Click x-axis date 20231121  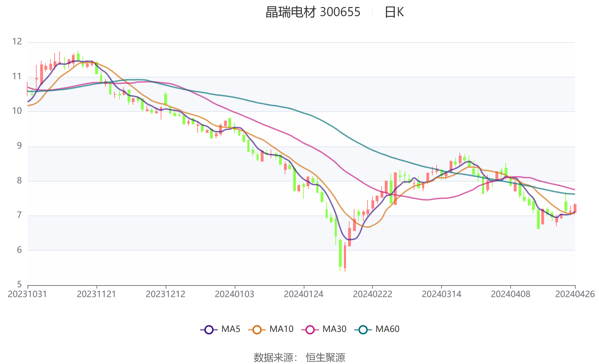pos(97,294)
